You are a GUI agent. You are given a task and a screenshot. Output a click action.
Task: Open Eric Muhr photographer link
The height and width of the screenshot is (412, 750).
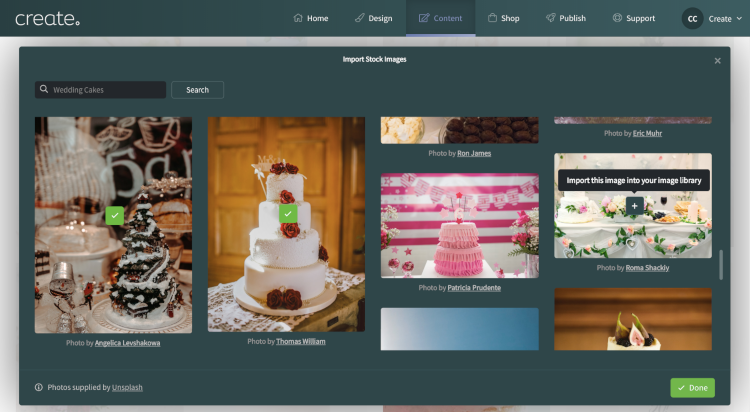pos(647,133)
